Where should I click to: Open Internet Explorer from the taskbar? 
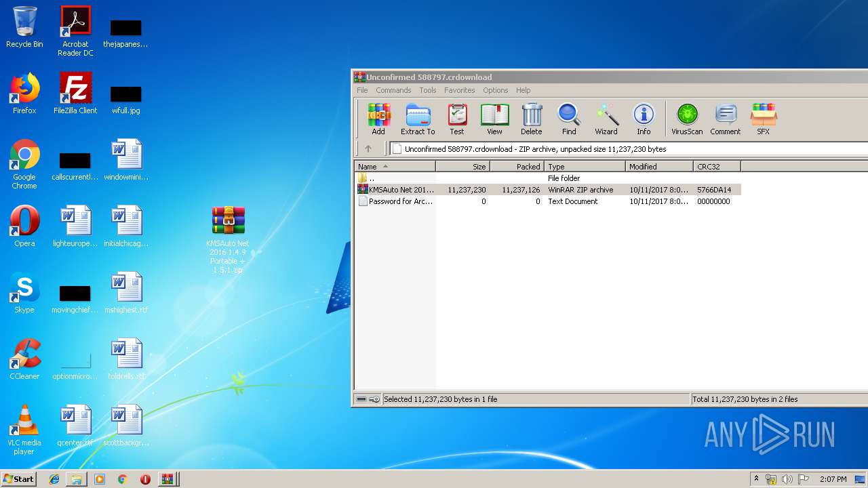pyautogui.click(x=54, y=479)
